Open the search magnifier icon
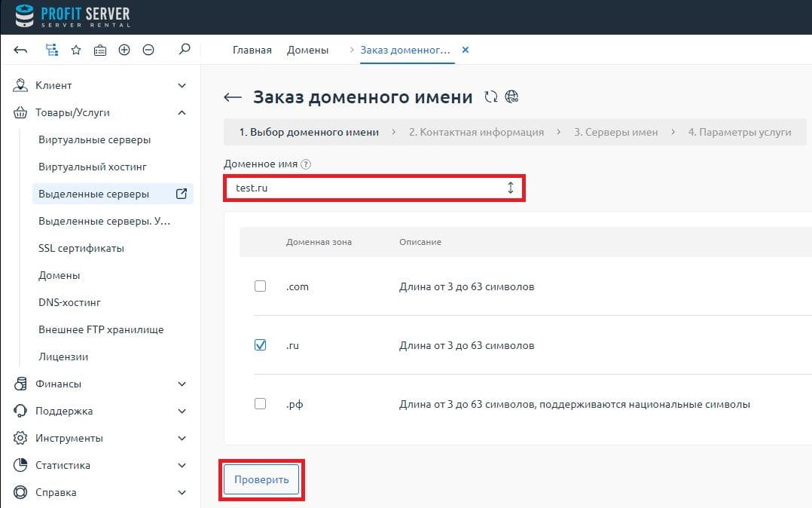This screenshot has height=508, width=812. (185, 49)
